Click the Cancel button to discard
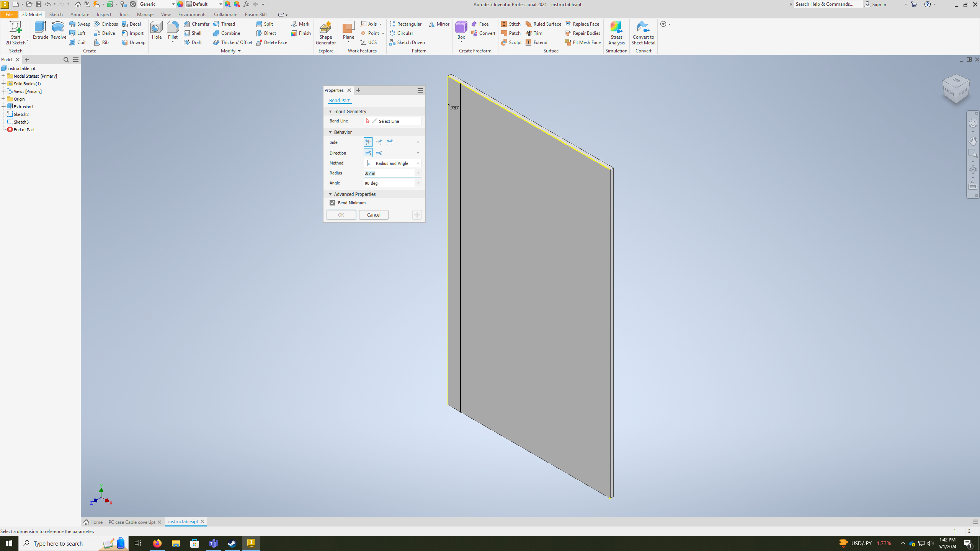 click(x=374, y=215)
